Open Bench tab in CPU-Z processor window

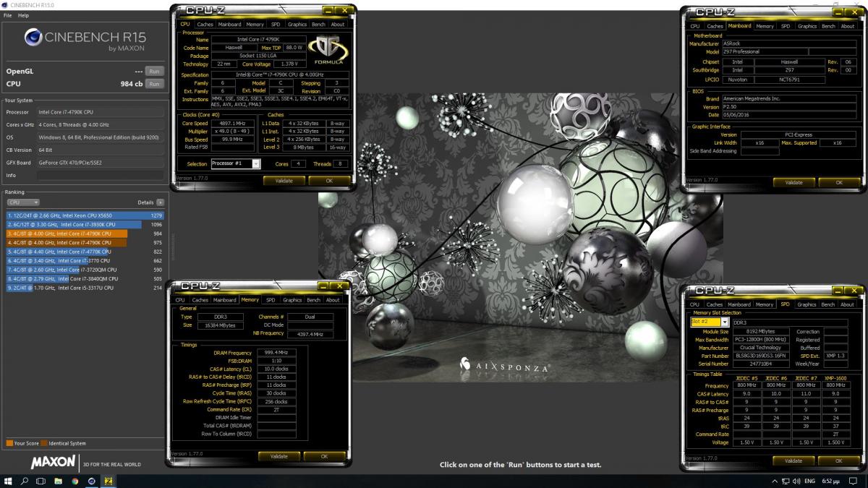(x=318, y=25)
